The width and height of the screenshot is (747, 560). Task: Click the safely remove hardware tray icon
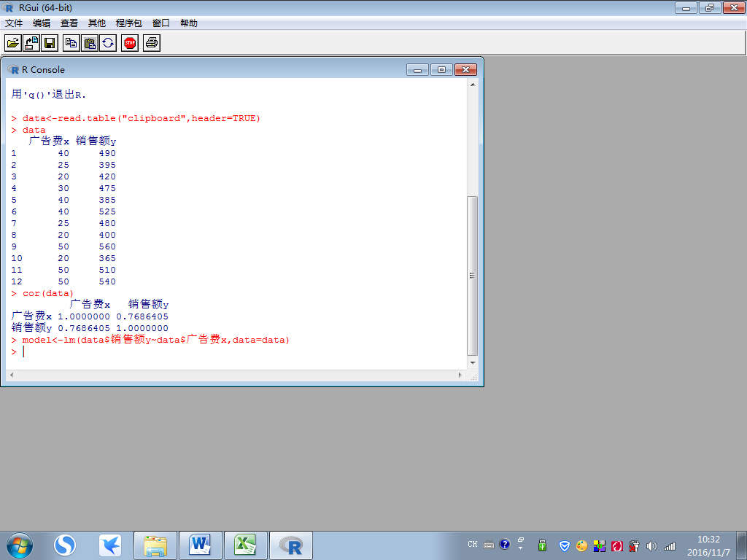coord(542,545)
